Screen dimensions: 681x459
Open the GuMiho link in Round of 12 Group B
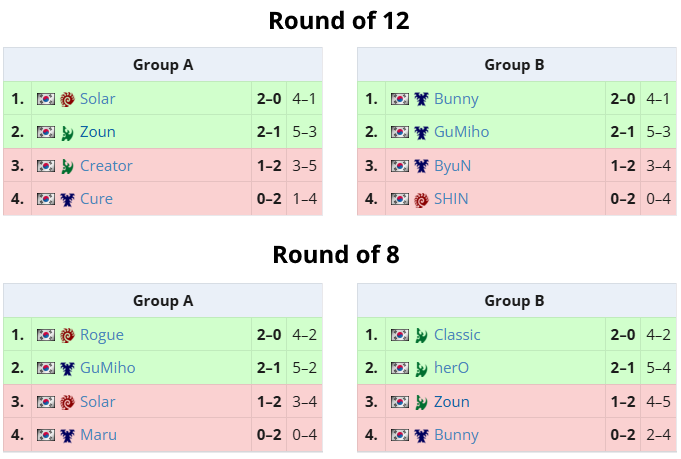[462, 132]
